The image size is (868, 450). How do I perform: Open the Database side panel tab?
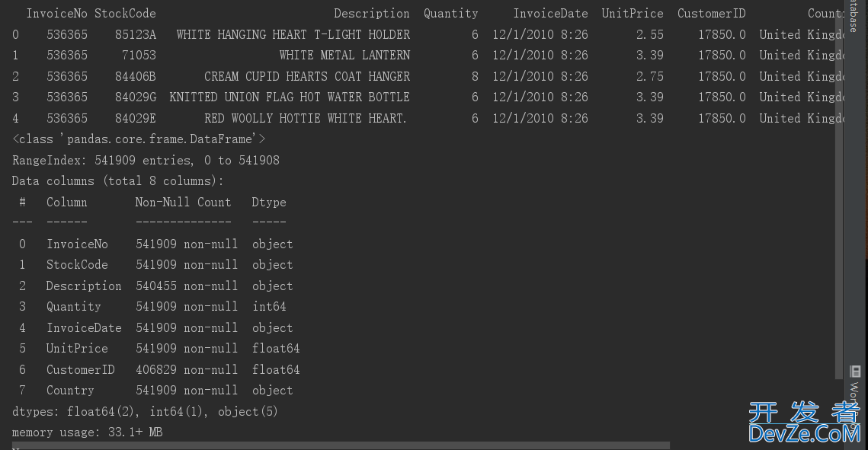853,17
